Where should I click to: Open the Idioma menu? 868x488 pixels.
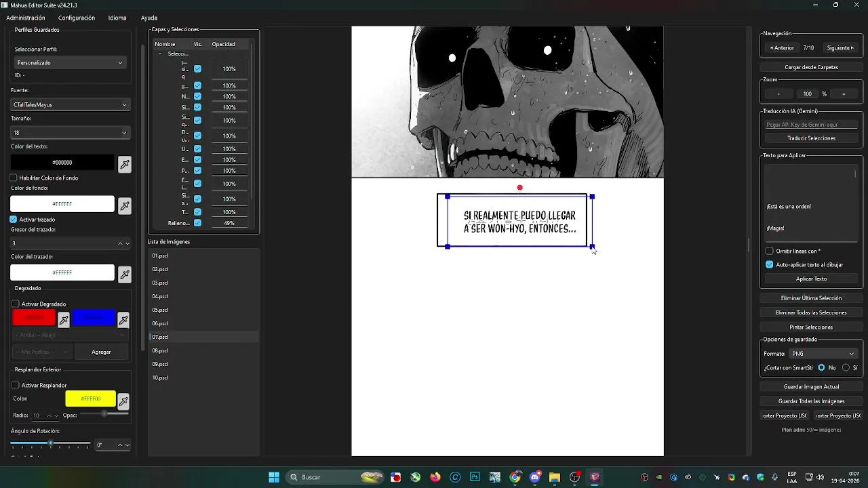(x=117, y=18)
